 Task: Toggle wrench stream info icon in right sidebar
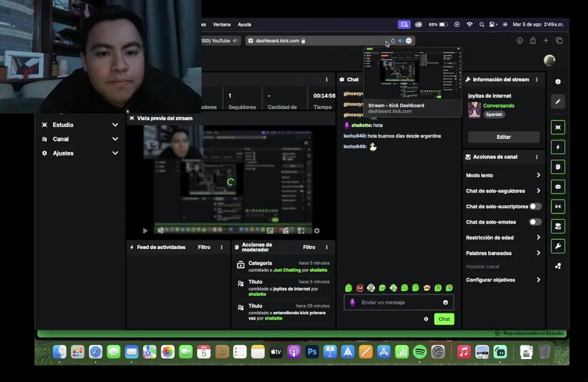[x=558, y=246]
